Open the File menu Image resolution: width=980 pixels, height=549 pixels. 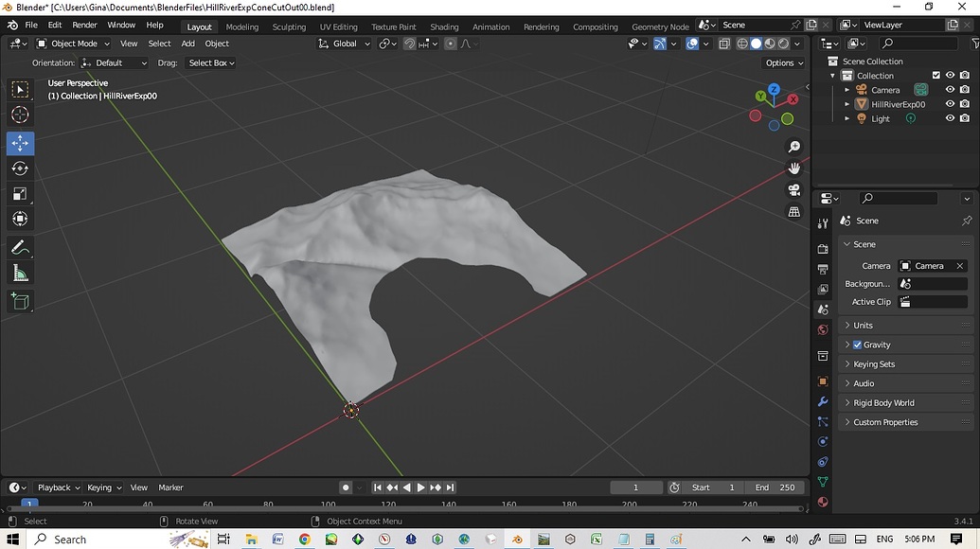31,25
